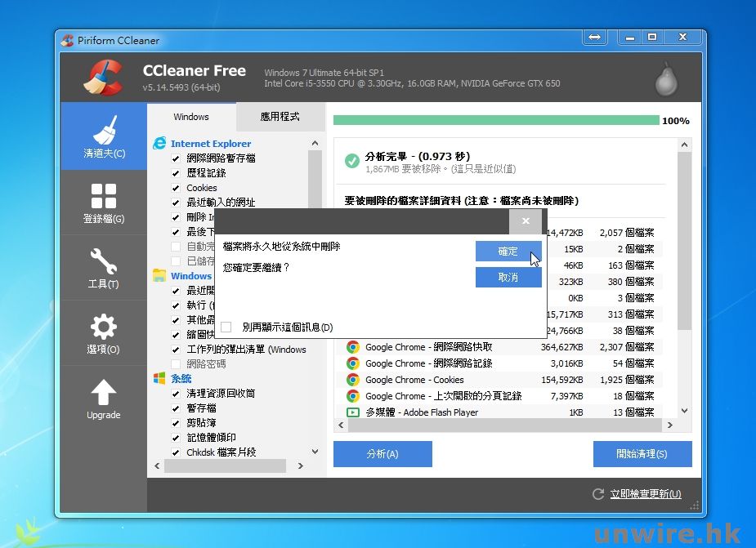Open the Tools (工具) wrench section
Image resolution: width=756 pixels, height=548 pixels.
click(104, 267)
